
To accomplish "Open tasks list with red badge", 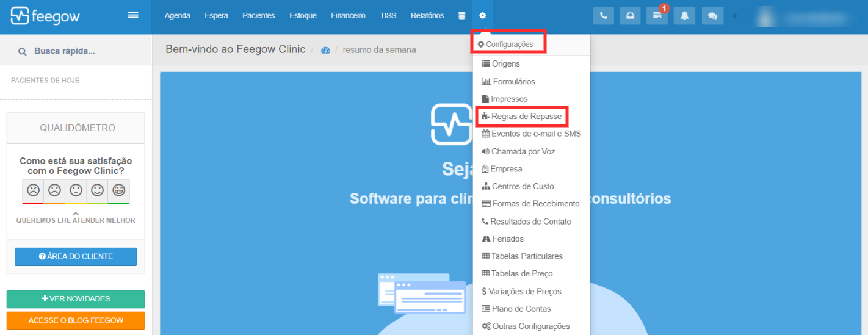I will (x=657, y=16).
